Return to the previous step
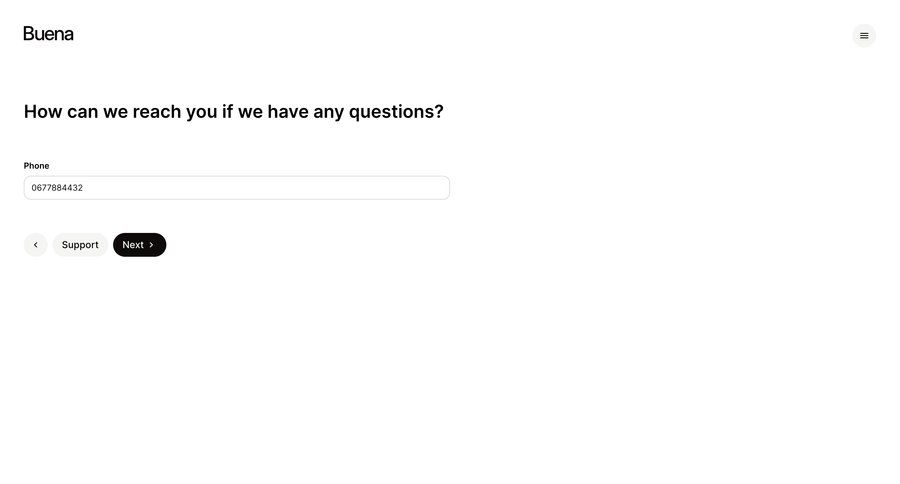The height and width of the screenshot is (484, 900). click(36, 245)
